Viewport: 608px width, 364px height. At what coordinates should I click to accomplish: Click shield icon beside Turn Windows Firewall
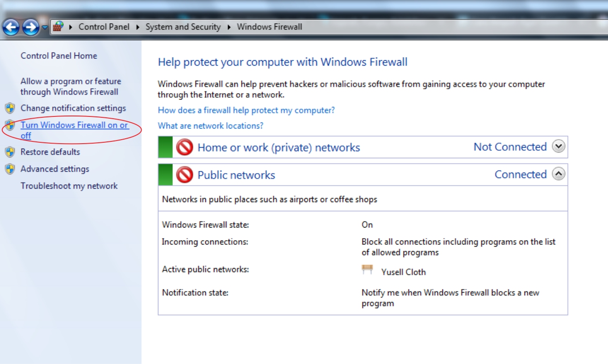pyautogui.click(x=10, y=125)
